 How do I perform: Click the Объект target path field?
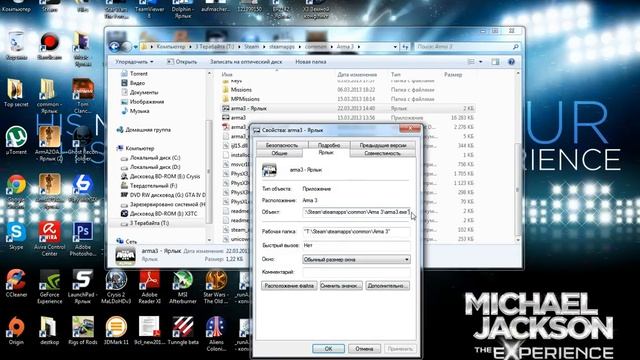click(x=356, y=212)
